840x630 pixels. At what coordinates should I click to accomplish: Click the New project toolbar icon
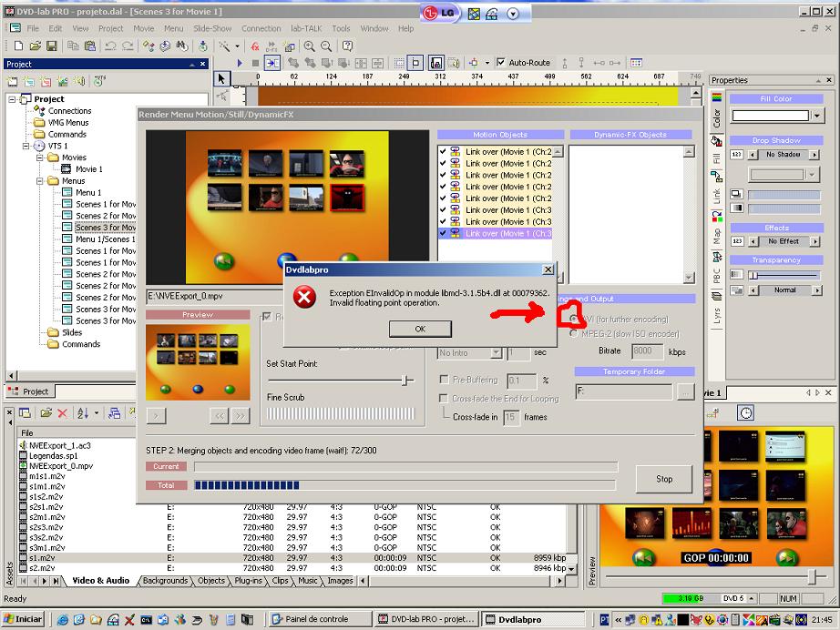(x=18, y=46)
